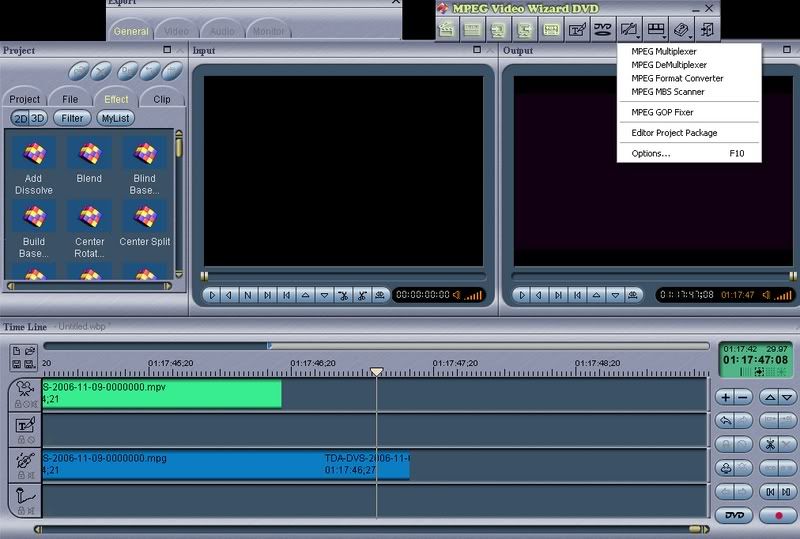Viewport: 800px width, 539px height.
Task: Select the Add Dissolve effect
Action: (34, 166)
